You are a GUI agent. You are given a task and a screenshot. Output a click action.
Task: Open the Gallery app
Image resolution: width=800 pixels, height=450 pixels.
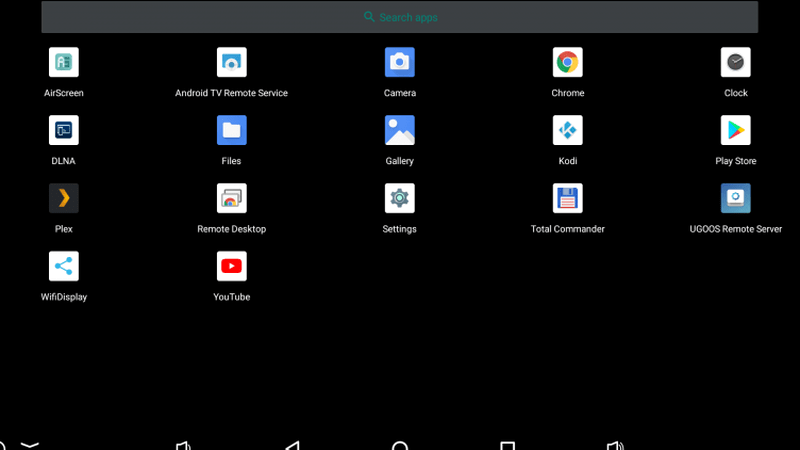tap(399, 130)
